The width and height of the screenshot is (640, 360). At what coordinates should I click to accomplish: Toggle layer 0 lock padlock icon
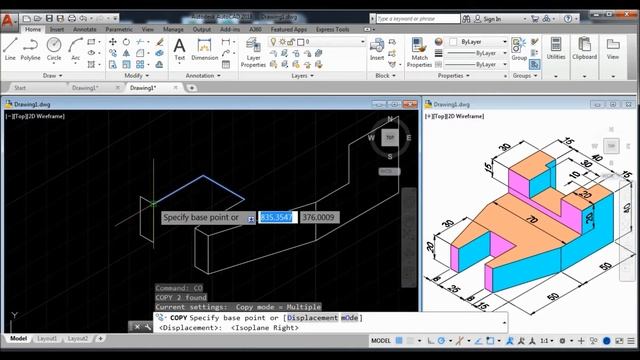coord(291,42)
